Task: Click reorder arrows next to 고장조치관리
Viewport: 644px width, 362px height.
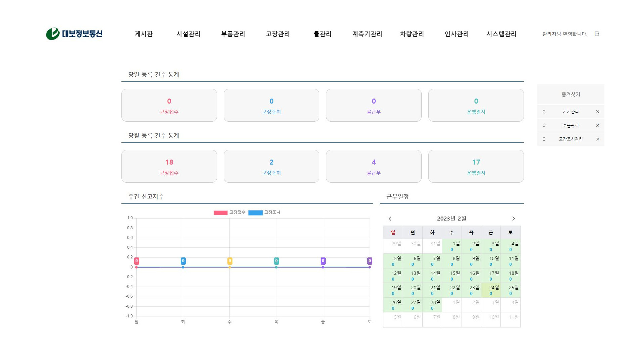Action: 544,139
